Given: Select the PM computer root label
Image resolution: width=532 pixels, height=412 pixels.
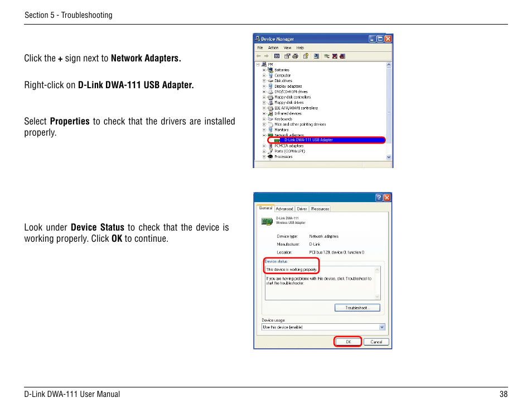Looking at the screenshot, I should click(x=270, y=64).
